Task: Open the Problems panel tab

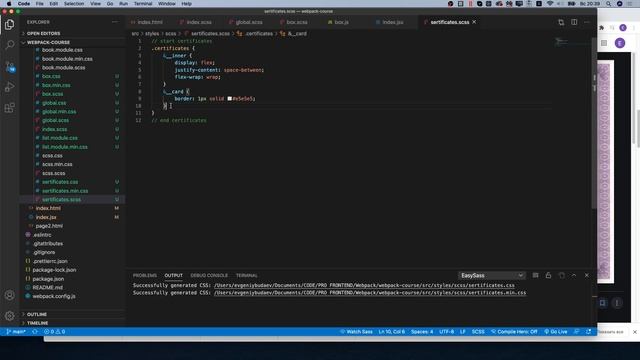Action: click(x=144, y=276)
